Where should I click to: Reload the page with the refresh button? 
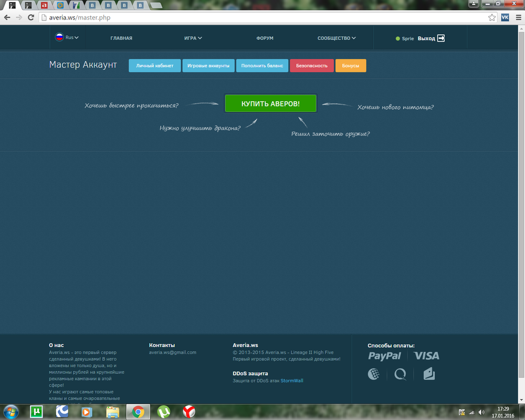point(30,17)
